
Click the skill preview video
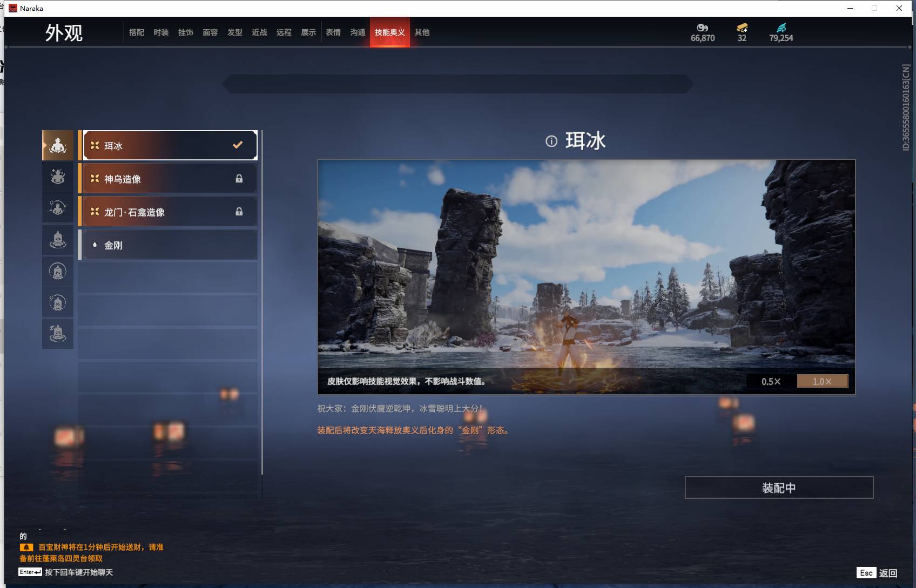pyautogui.click(x=586, y=276)
